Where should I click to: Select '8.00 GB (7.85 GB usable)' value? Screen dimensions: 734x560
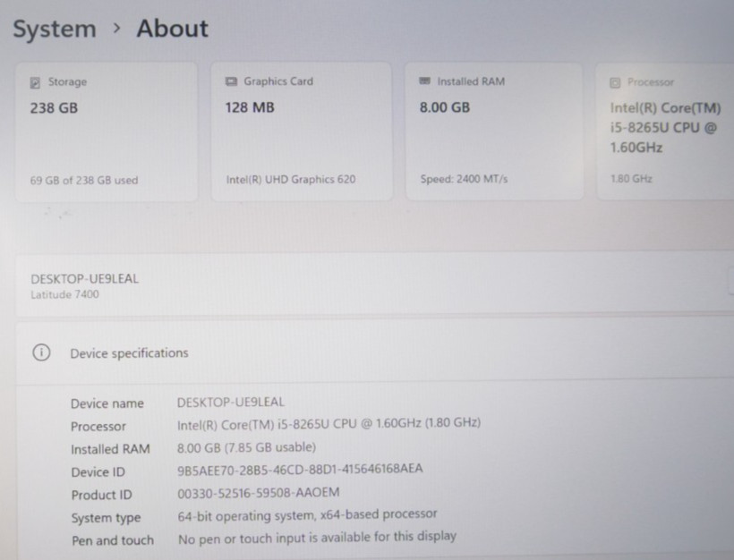[x=246, y=447]
